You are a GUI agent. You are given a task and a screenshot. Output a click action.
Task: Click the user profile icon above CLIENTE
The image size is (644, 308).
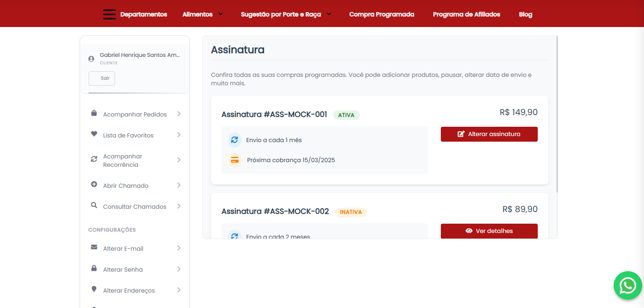point(91,58)
